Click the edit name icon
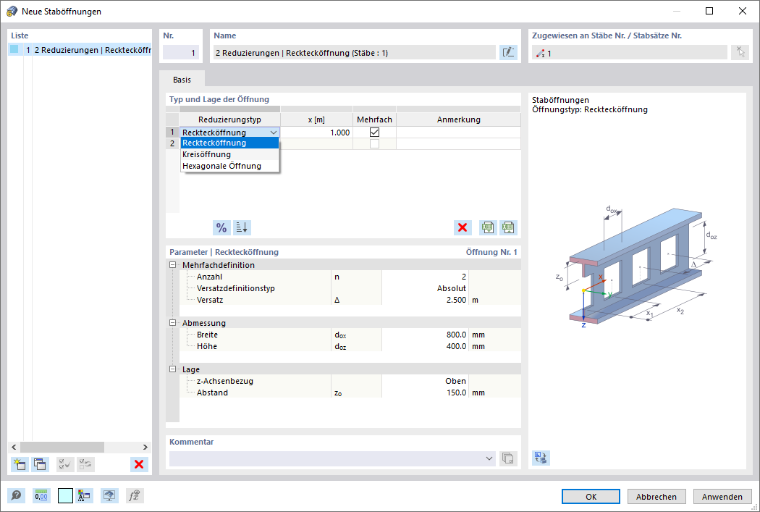 click(x=508, y=52)
